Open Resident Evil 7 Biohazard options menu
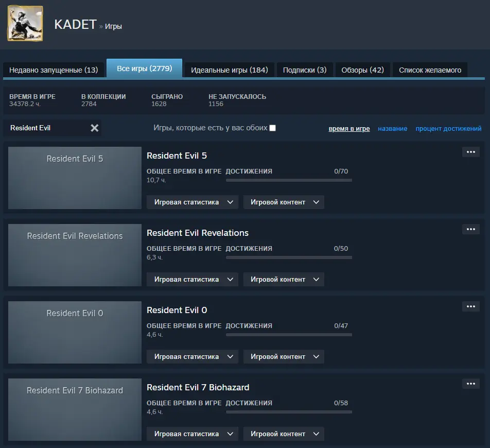Viewport: 490px width, 448px height. coord(470,384)
